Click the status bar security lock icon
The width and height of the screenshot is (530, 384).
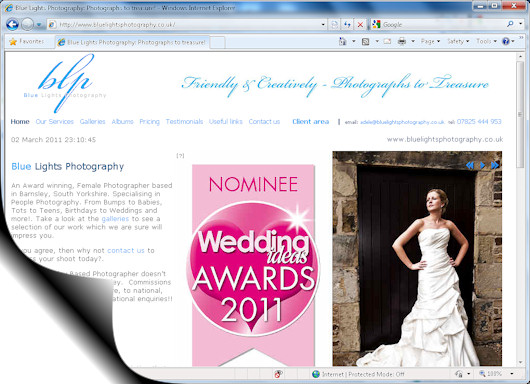coord(459,374)
